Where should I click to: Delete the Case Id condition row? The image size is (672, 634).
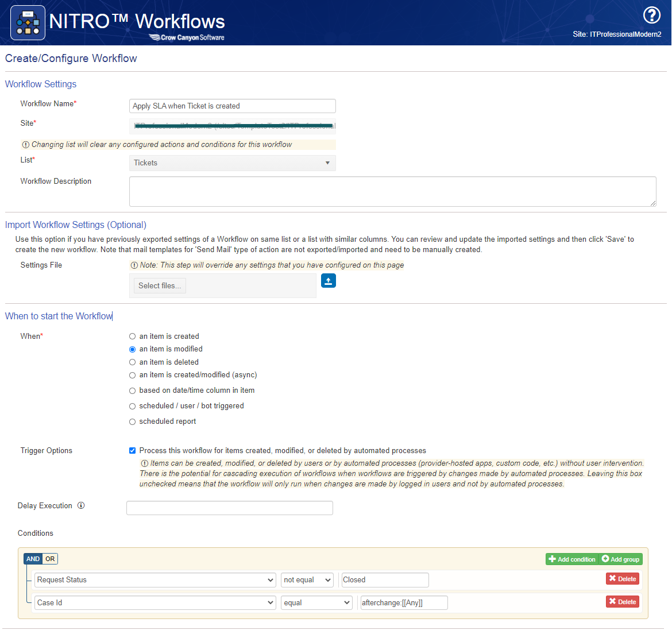(x=623, y=602)
